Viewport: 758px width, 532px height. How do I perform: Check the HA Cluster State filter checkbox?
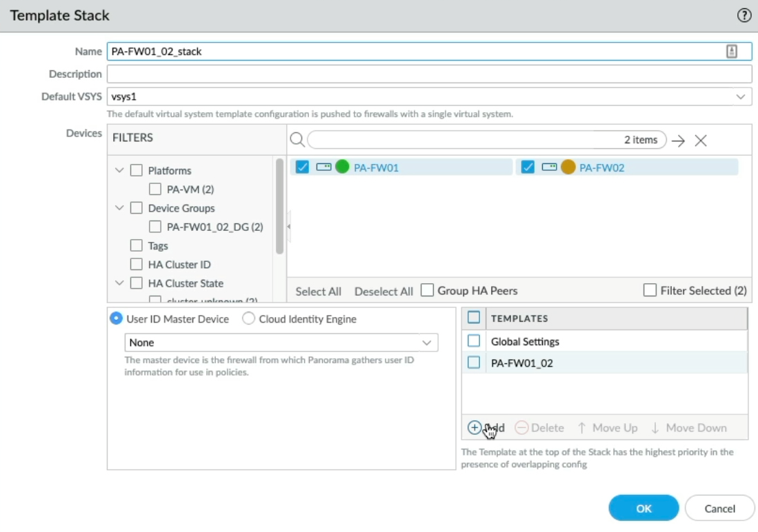[137, 283]
